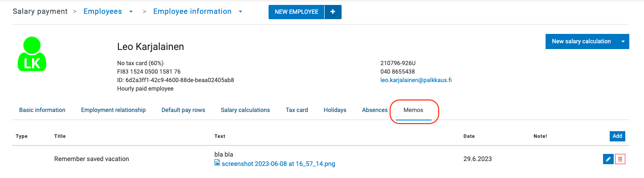The width and height of the screenshot is (644, 178).
Task: Open the Tax card tab
Action: 297,110
